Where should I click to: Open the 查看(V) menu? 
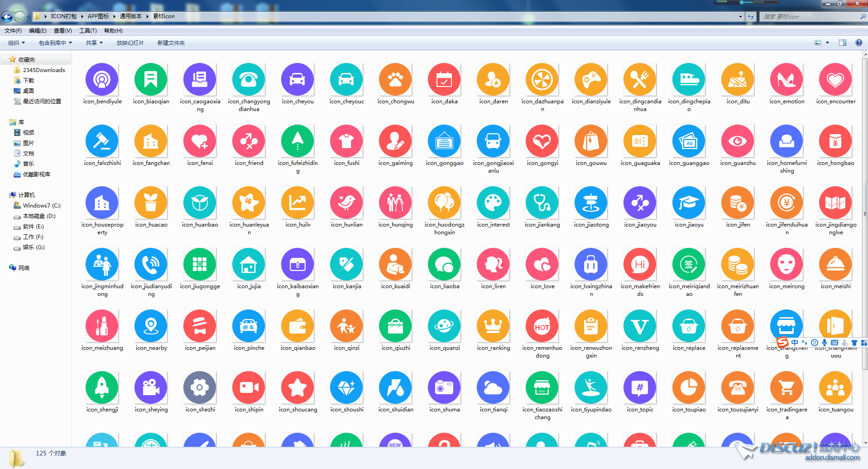coord(62,31)
